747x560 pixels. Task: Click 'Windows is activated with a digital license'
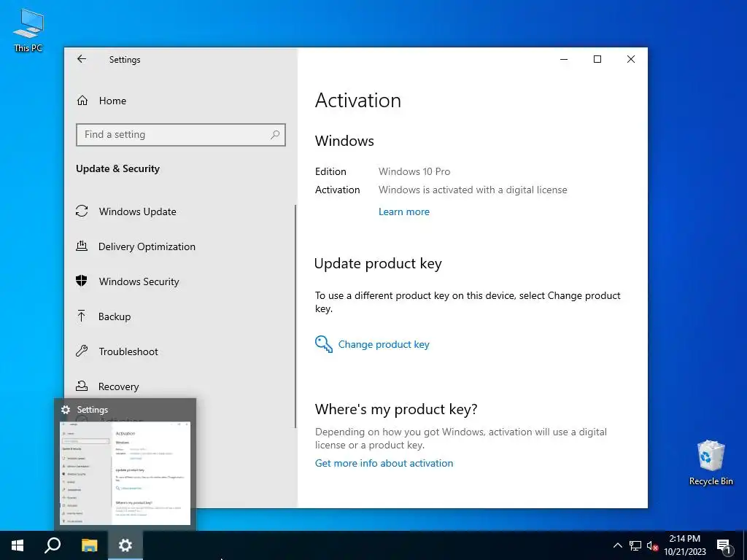point(473,190)
